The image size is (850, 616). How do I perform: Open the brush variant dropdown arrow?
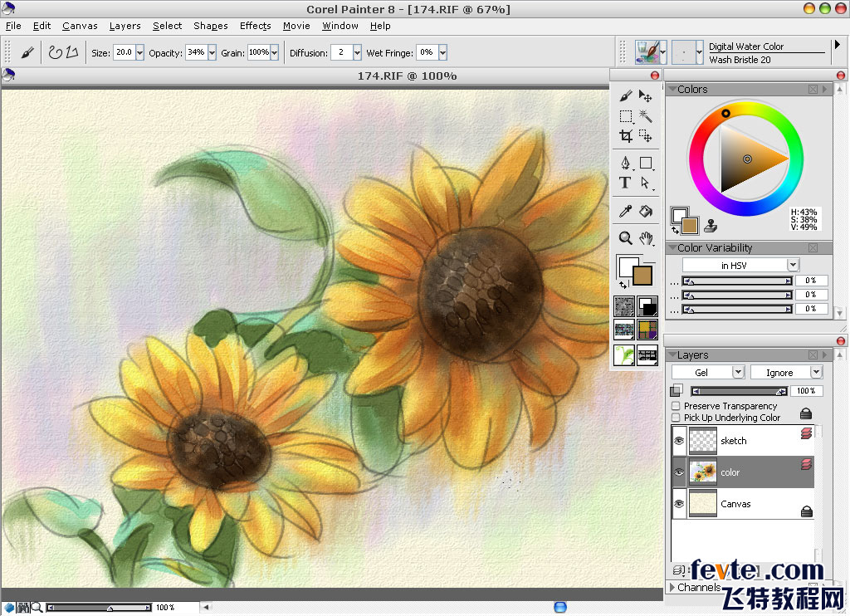pos(699,52)
